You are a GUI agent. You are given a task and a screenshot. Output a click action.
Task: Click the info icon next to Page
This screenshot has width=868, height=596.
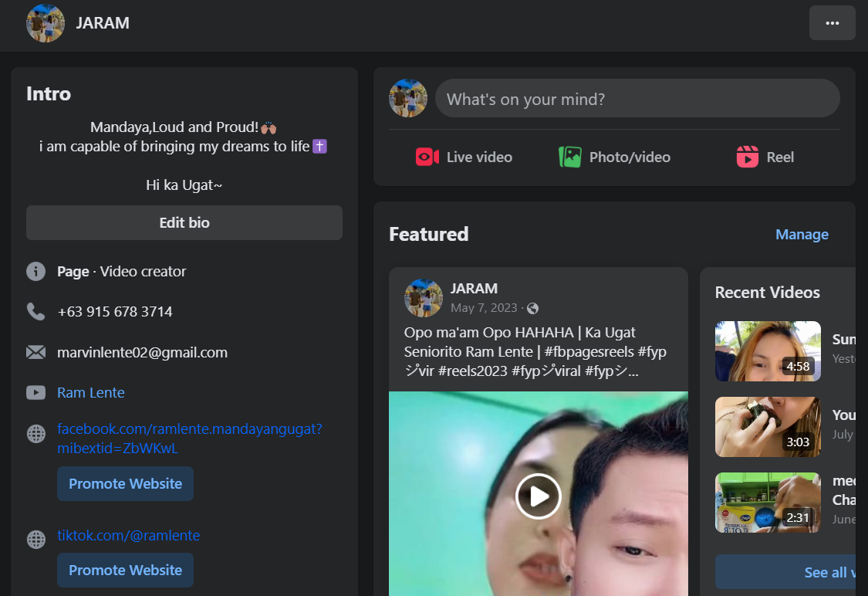[x=36, y=272]
